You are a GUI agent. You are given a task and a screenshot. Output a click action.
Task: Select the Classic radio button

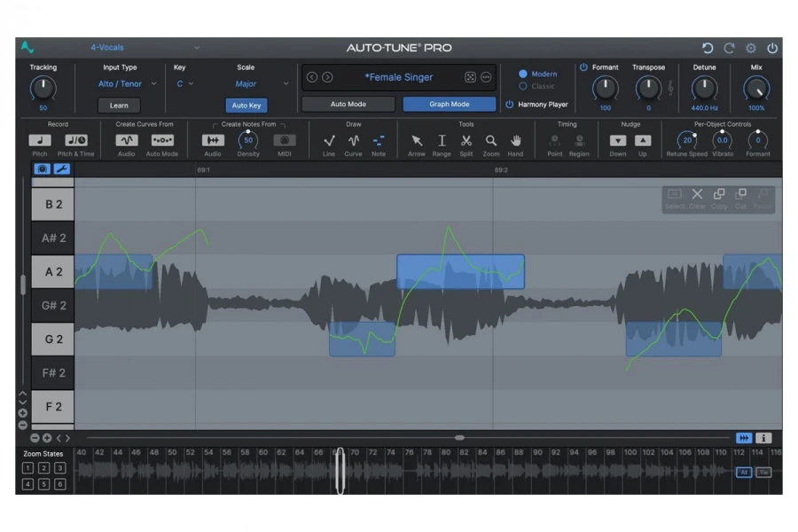pyautogui.click(x=522, y=87)
